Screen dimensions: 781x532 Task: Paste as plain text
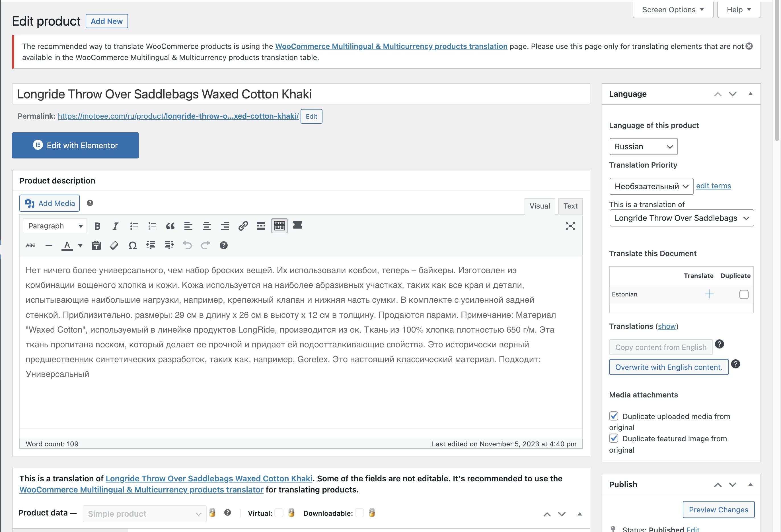96,246
